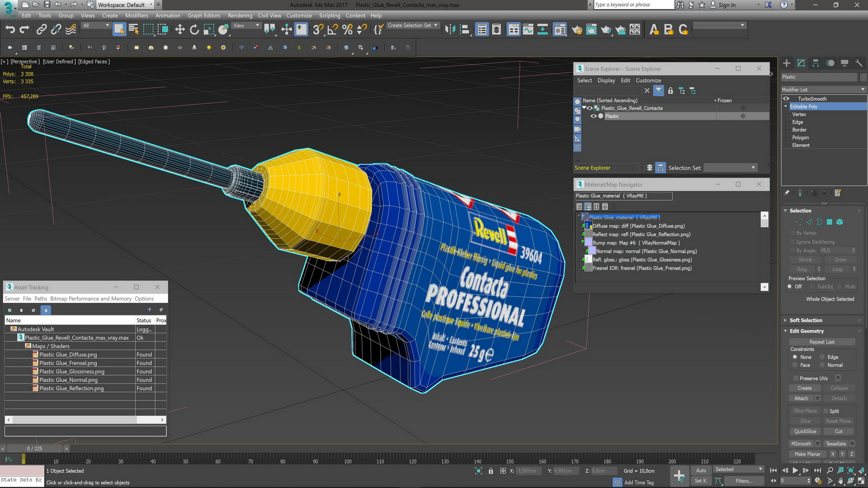Activate the Select and Scale tool
Image resolution: width=868 pixels, height=488 pixels.
[209, 30]
